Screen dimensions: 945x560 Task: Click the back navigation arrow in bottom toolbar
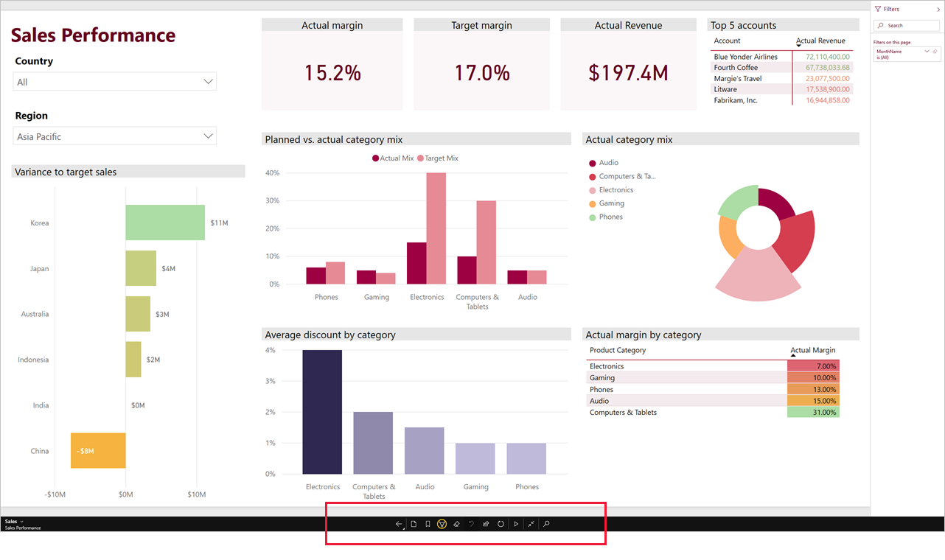(399, 524)
